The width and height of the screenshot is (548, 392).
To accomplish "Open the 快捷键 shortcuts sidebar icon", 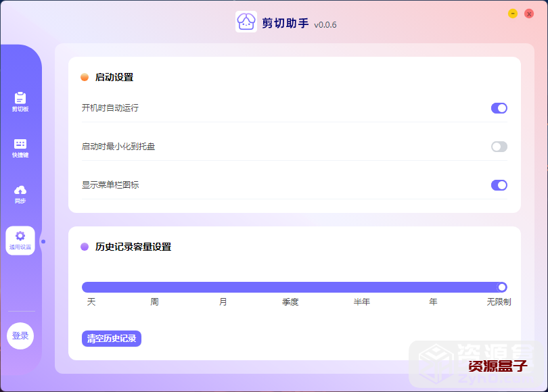I will point(20,148).
